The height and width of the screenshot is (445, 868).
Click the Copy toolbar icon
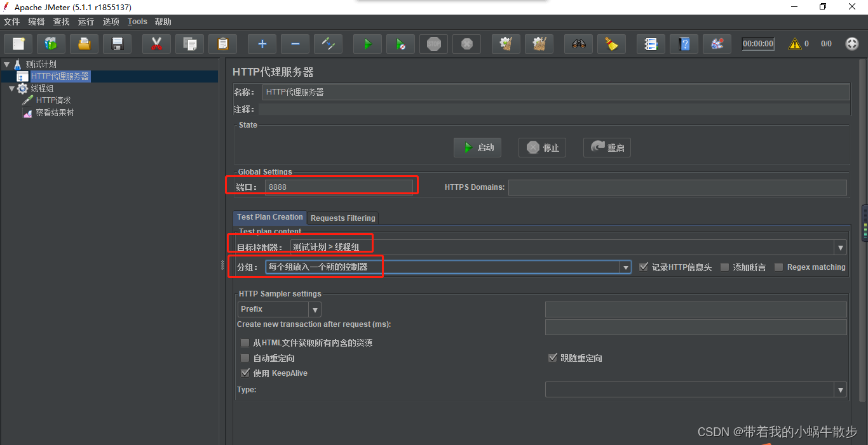point(189,44)
